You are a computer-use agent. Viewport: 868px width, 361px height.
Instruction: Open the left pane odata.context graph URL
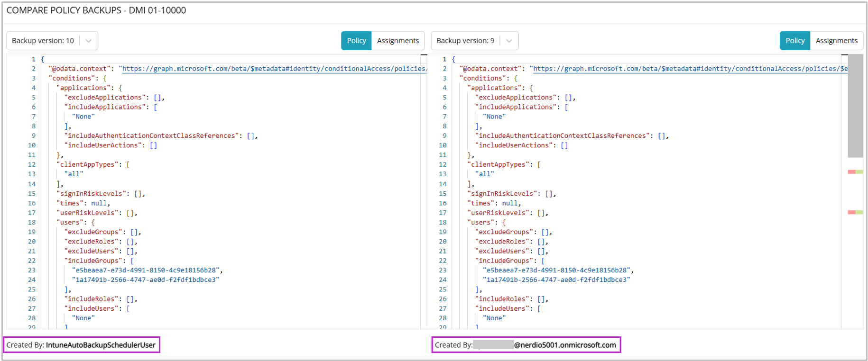coord(273,69)
